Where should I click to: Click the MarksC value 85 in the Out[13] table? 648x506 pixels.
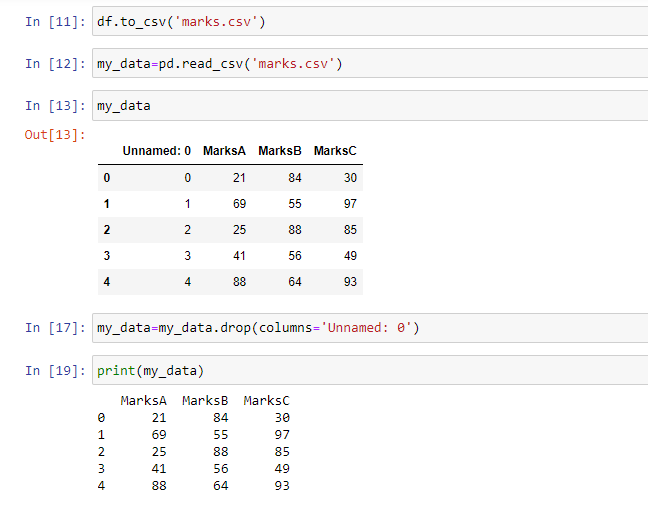(x=350, y=230)
